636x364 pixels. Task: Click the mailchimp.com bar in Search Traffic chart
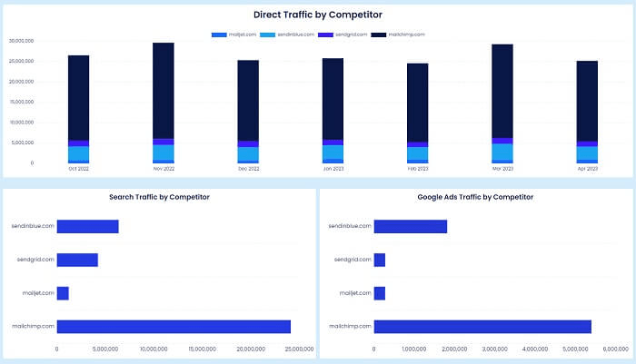[x=174, y=327]
